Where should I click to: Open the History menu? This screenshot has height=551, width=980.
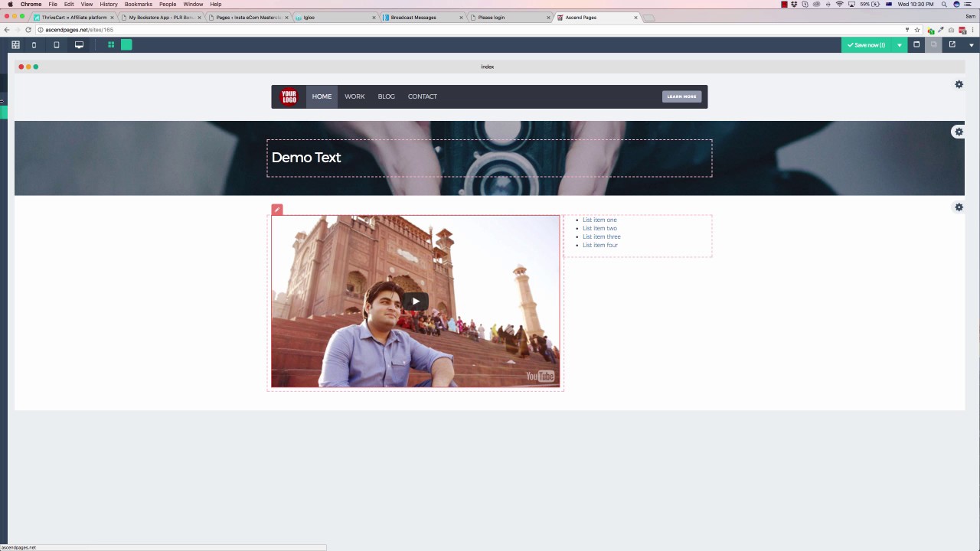tap(109, 4)
